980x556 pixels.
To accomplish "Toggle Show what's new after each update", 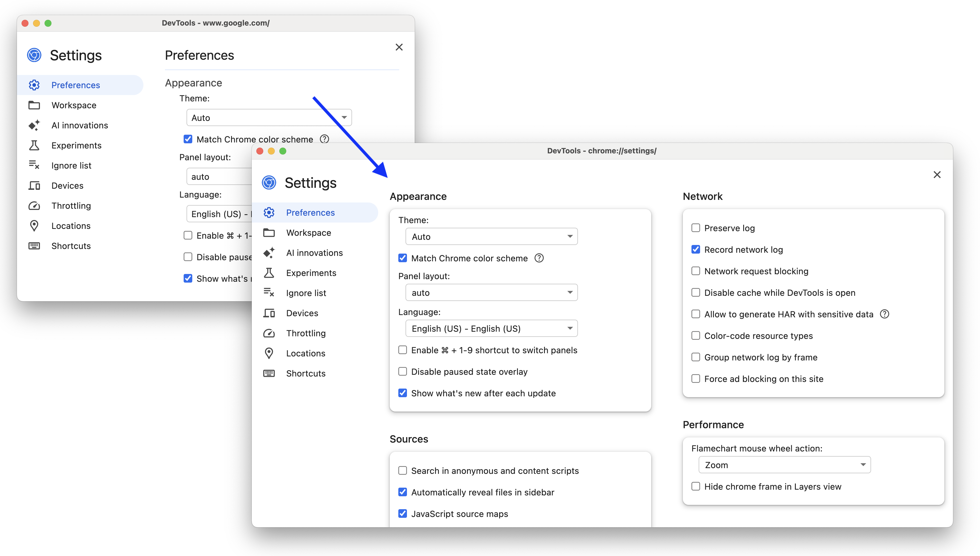I will pyautogui.click(x=402, y=393).
